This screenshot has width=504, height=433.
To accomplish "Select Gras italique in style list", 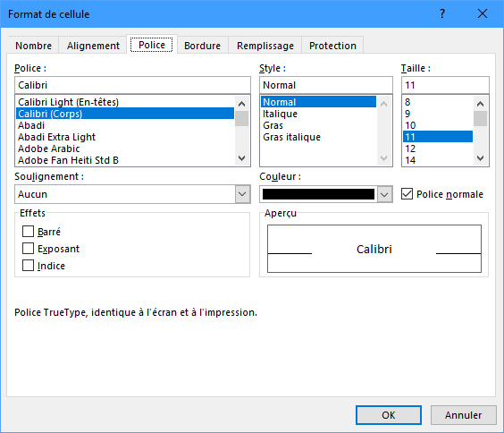I will (291, 137).
